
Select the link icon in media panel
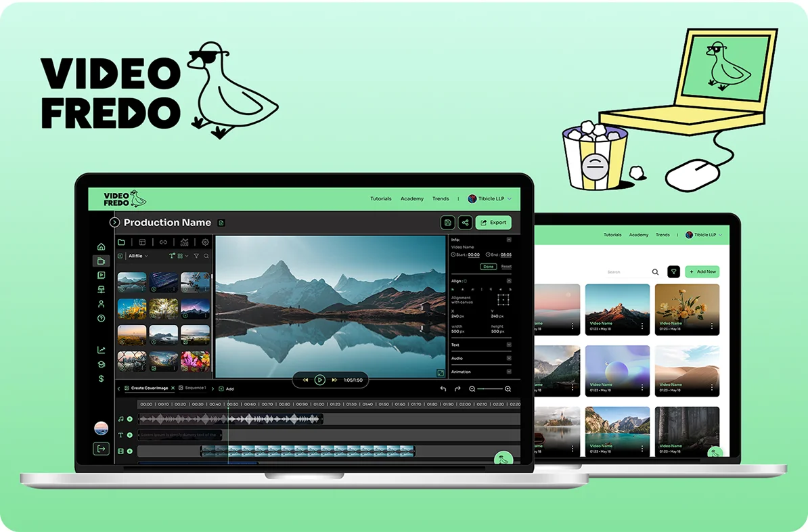click(163, 242)
